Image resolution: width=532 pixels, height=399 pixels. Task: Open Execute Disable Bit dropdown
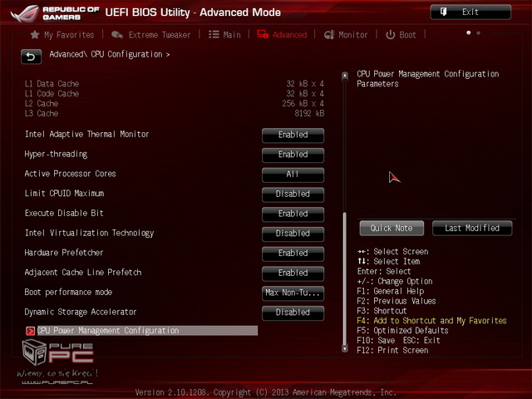click(x=293, y=214)
